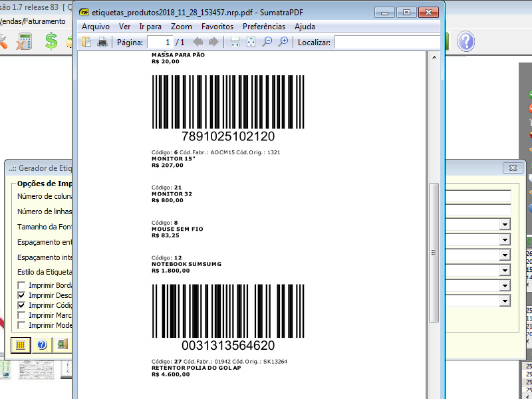Click second text field at right of Gerador dialog
Viewport: 532px width, 399px height.
click(x=477, y=209)
